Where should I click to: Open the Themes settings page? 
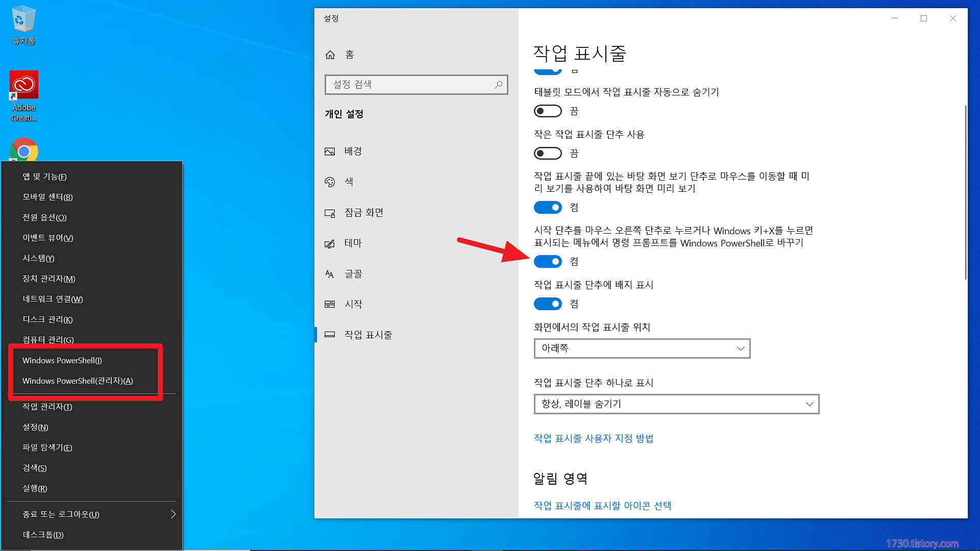[353, 243]
